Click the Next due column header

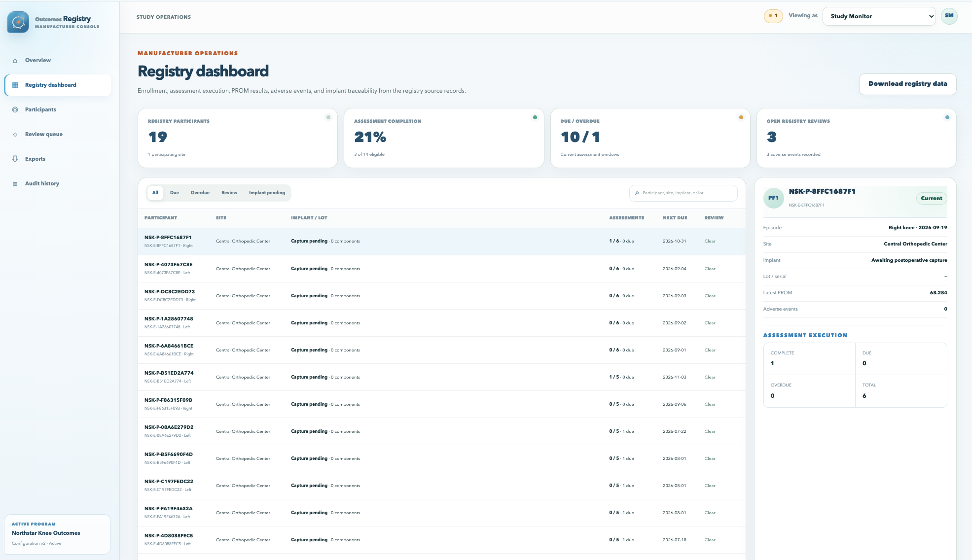(675, 218)
